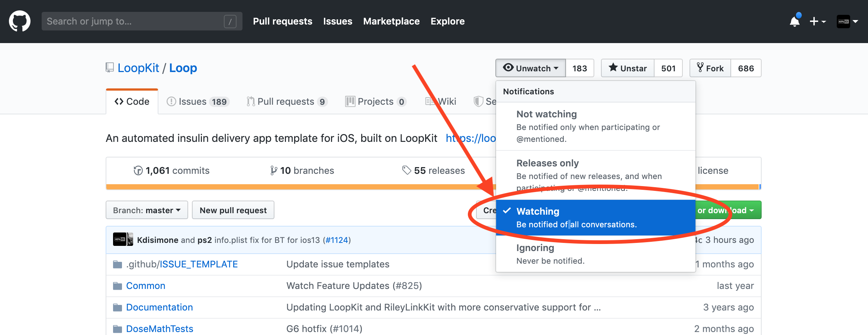The image size is (868, 335).
Task: Select Not watching notification option
Action: 595,126
